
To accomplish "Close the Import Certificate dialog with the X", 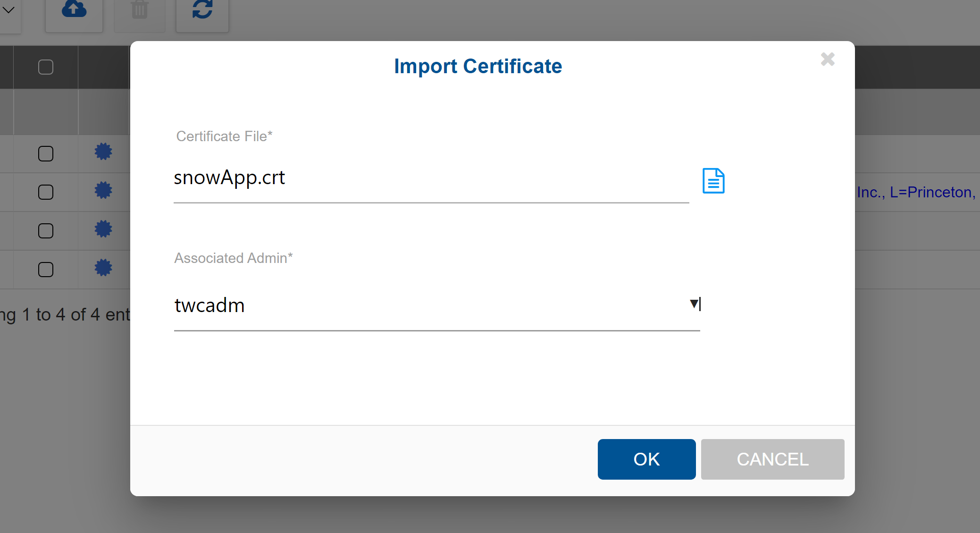I will click(x=828, y=59).
